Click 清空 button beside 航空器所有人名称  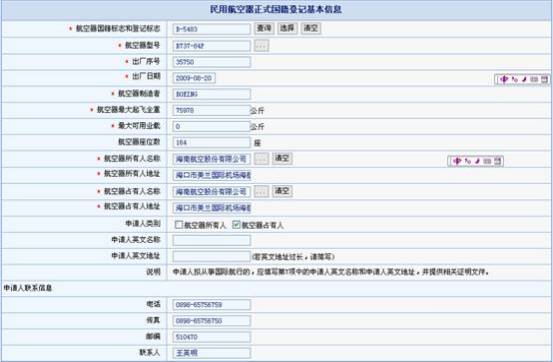(282, 158)
